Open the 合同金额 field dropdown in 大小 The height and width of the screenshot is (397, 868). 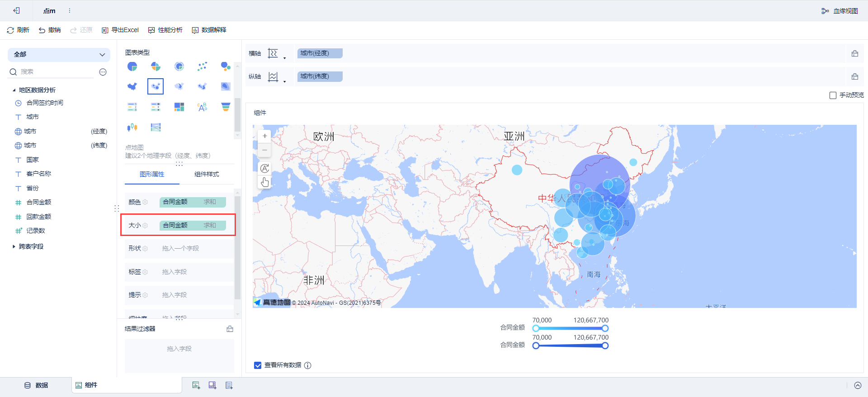pos(193,225)
